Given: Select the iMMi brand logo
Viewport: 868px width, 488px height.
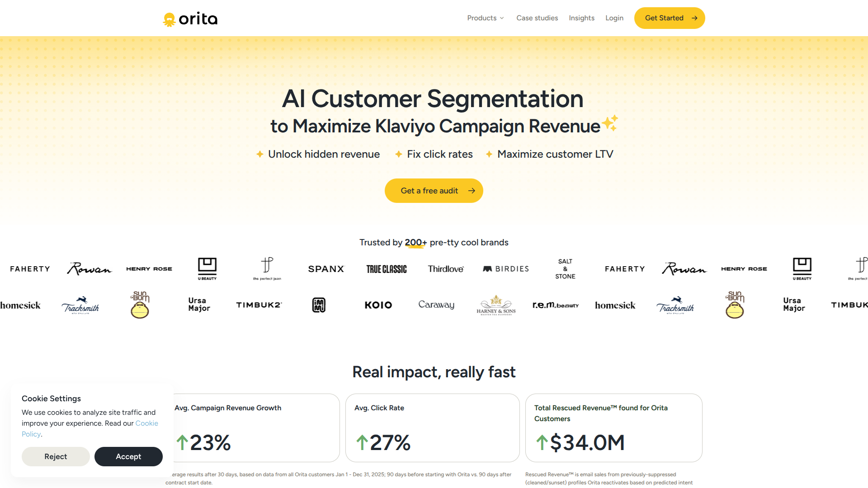Looking at the screenshot, I should (319, 305).
